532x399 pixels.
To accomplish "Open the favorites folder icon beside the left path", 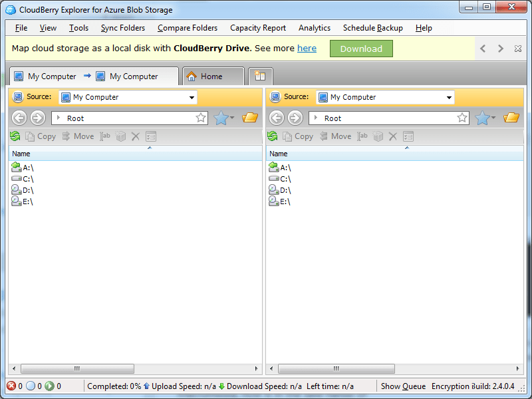I will tap(249, 117).
